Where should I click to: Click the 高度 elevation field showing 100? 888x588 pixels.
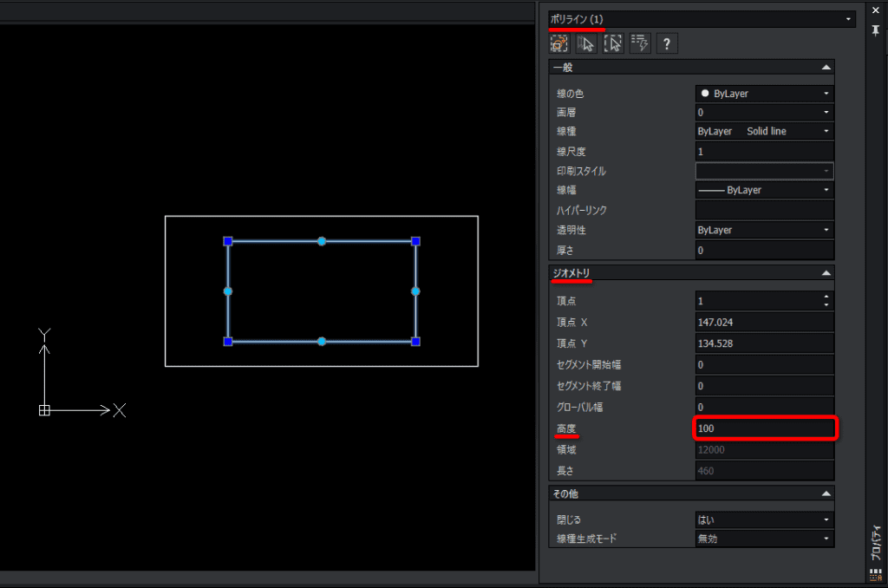pyautogui.click(x=765, y=428)
